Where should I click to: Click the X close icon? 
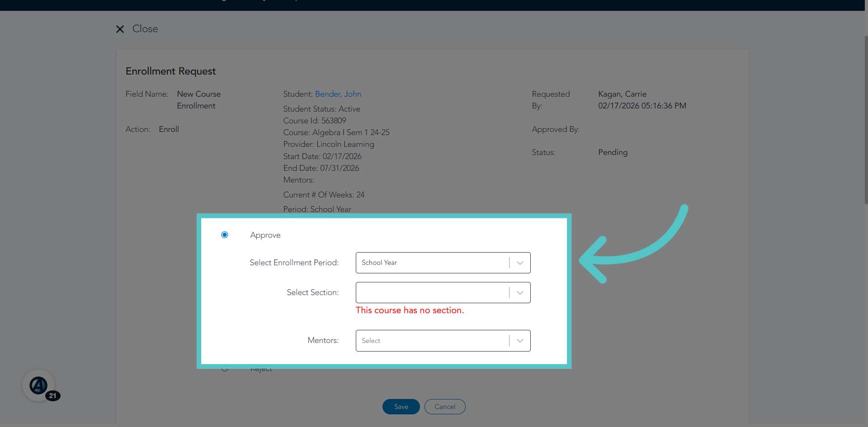coord(120,29)
